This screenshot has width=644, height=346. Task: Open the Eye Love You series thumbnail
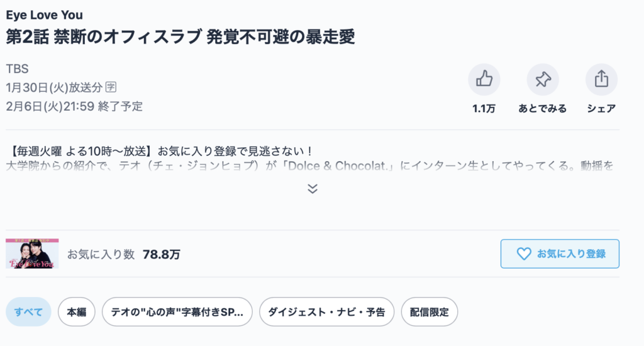click(x=32, y=254)
